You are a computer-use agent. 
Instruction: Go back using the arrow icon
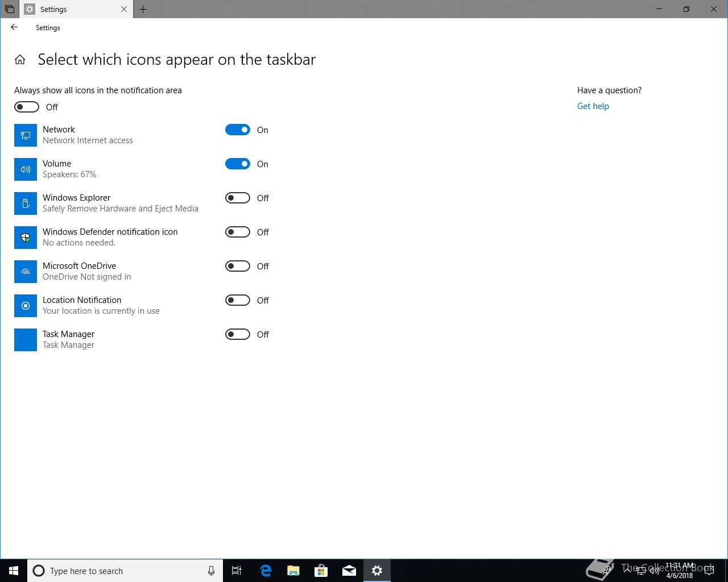(14, 27)
